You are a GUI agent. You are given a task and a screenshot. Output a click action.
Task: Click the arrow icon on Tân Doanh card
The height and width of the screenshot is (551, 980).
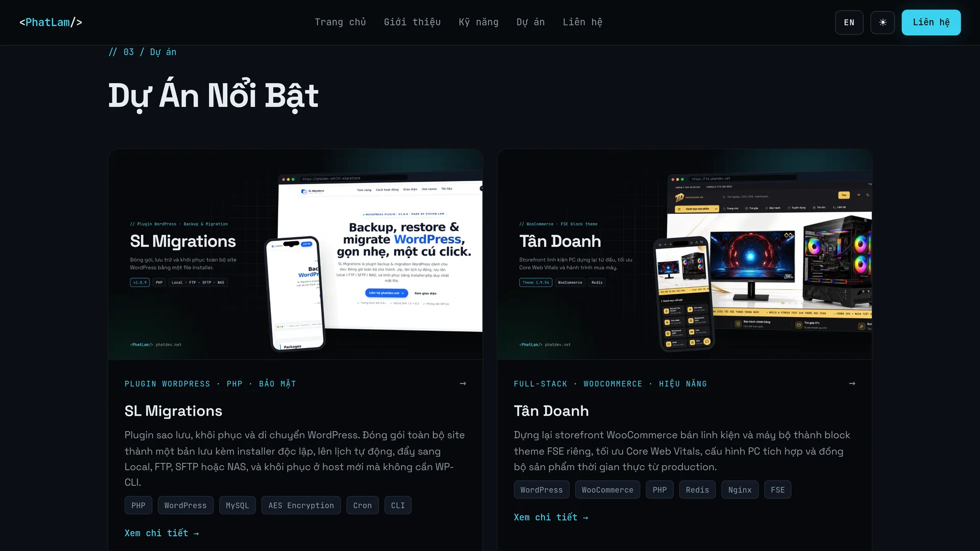click(852, 384)
